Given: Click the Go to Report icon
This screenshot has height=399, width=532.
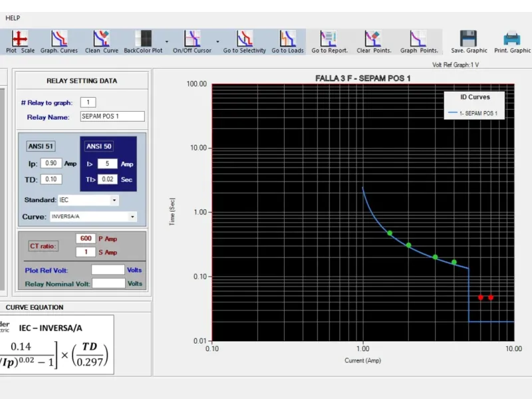Looking at the screenshot, I should pyautogui.click(x=329, y=39).
